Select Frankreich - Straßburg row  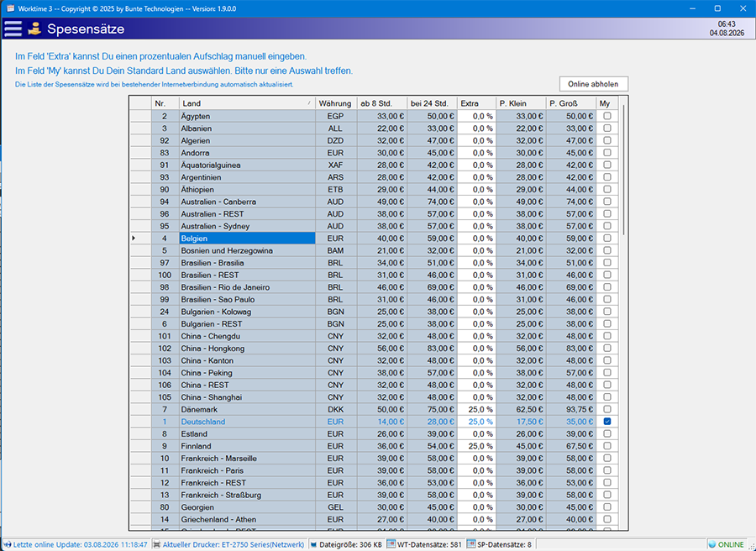374,495
